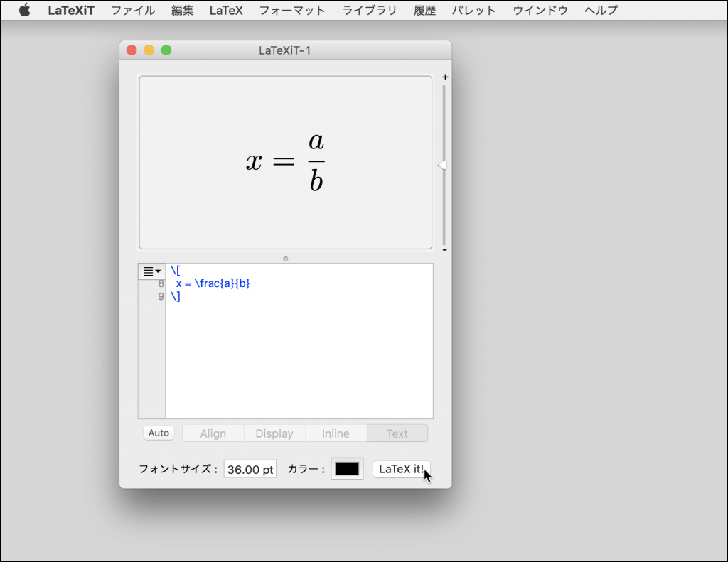Select the Align mode tab

(213, 433)
